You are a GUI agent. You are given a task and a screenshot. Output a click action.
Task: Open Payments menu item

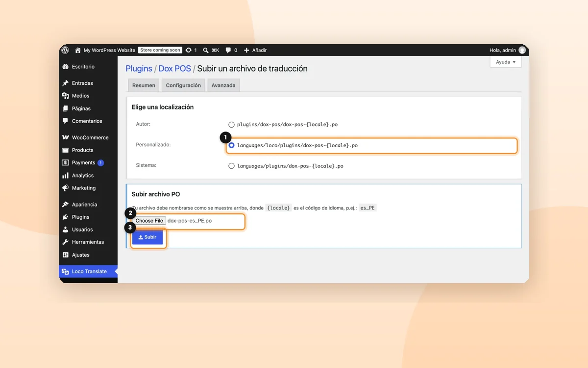pyautogui.click(x=88, y=163)
